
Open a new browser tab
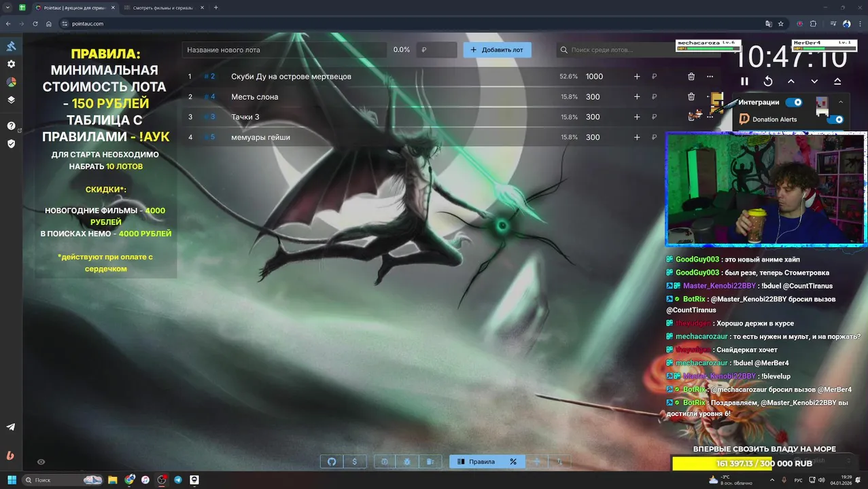click(216, 7)
